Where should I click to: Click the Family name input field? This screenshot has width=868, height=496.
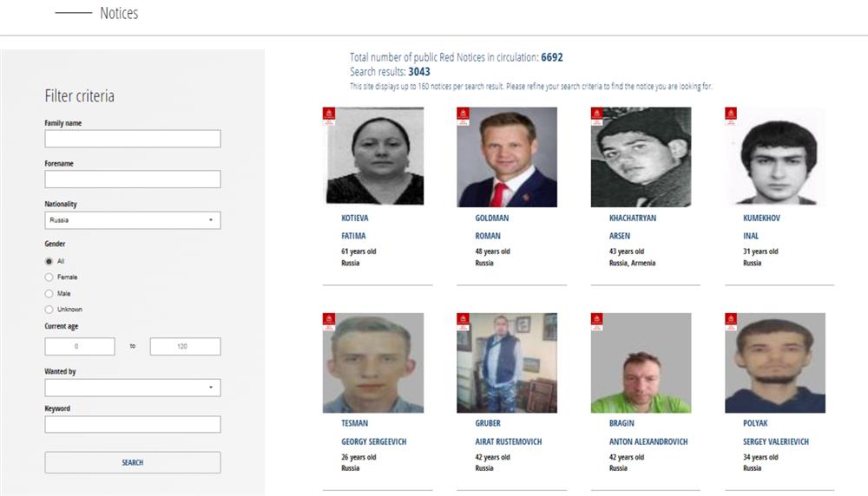(x=133, y=139)
